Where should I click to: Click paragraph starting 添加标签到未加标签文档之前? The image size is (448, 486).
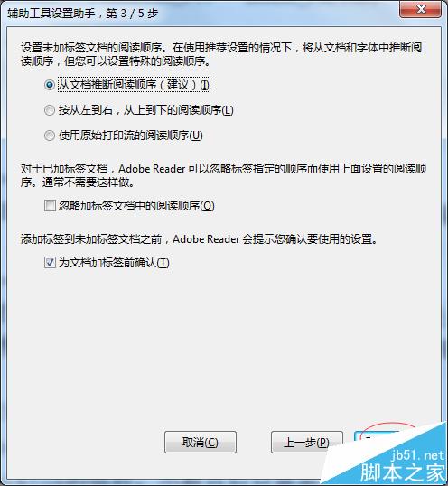199,239
